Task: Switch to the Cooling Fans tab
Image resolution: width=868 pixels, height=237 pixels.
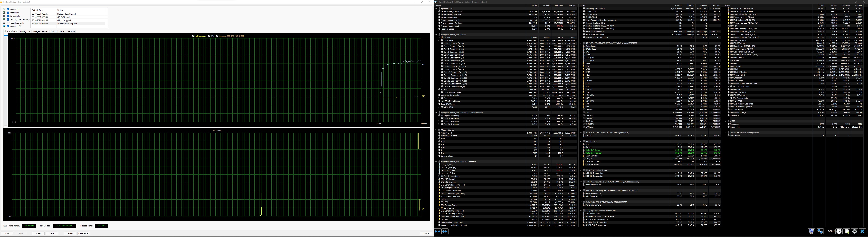Action: click(x=25, y=31)
